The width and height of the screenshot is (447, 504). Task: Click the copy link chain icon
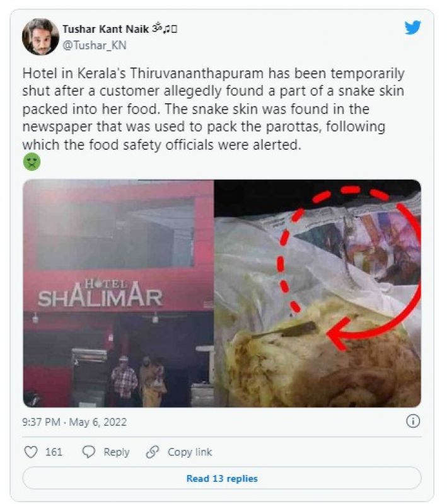152,452
